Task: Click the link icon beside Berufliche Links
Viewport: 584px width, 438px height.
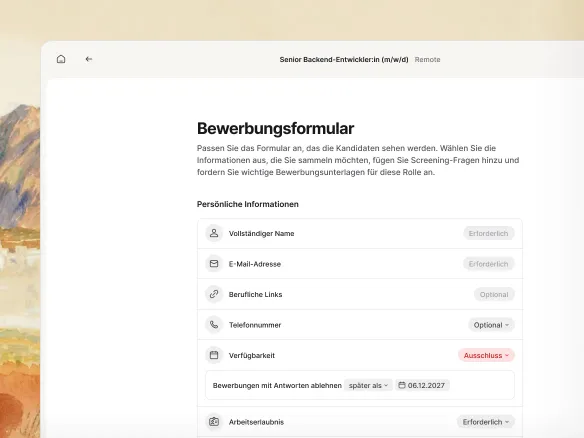Action: point(214,294)
